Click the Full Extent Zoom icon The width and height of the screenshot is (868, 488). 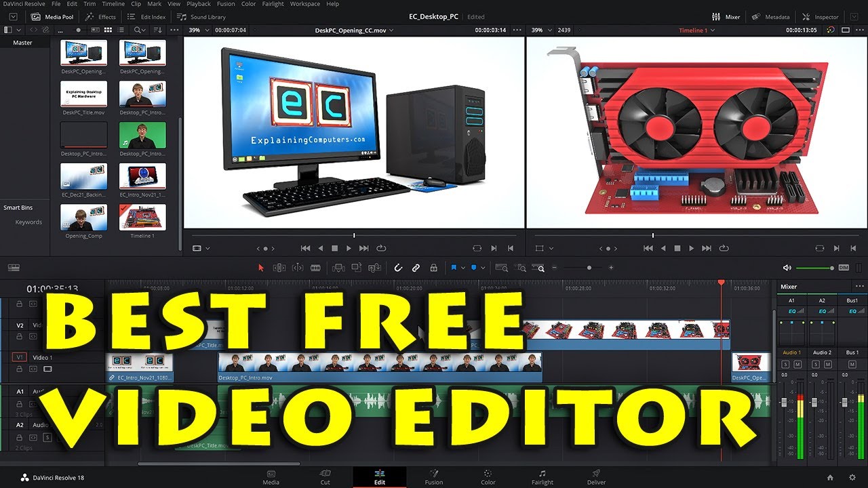click(501, 268)
